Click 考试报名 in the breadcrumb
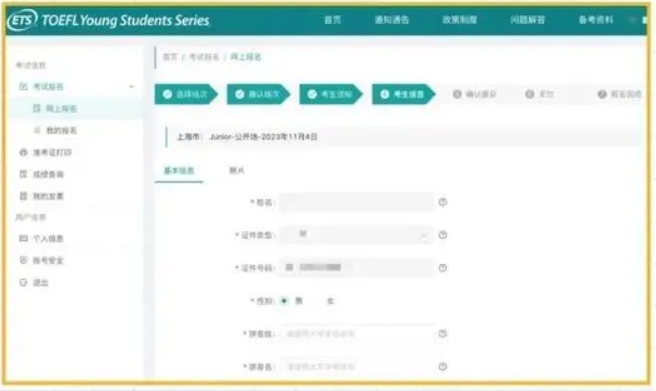This screenshot has width=656, height=391. 204,57
